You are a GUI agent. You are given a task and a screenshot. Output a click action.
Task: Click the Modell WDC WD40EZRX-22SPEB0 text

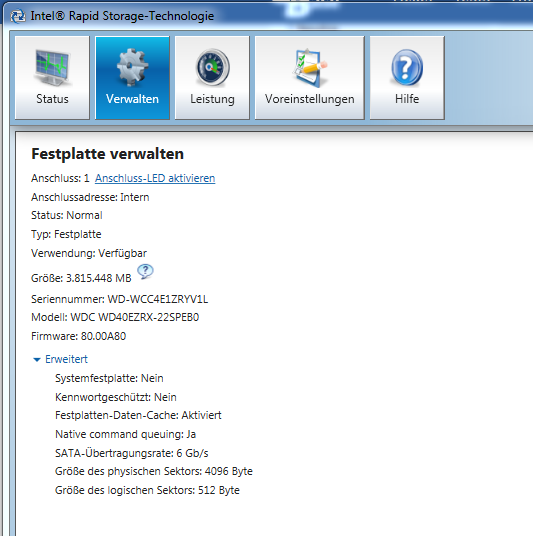(115, 317)
